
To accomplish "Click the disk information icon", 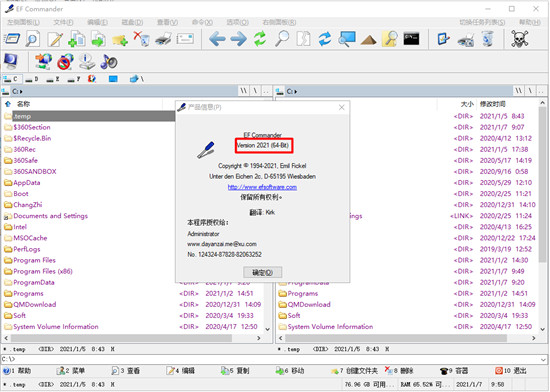I will 87,61.
